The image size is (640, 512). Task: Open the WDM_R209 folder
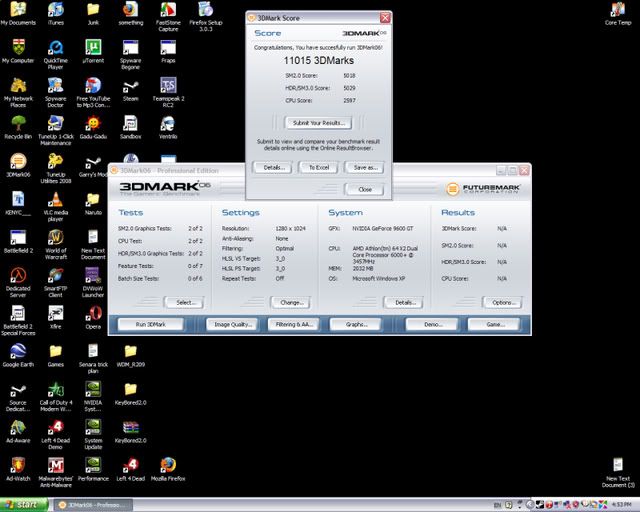(x=131, y=355)
